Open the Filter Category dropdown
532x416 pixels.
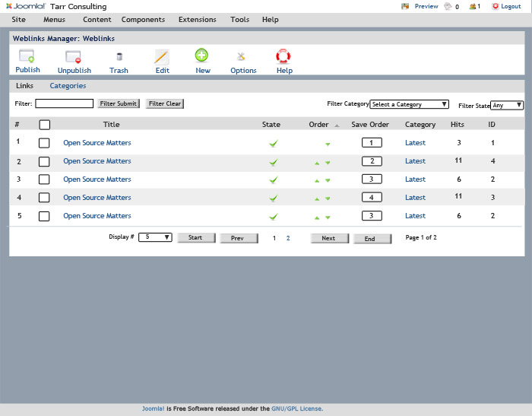pos(409,104)
